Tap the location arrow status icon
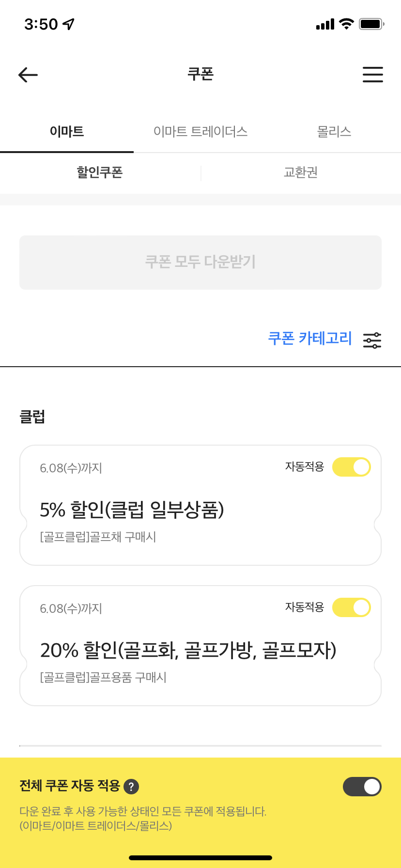Image resolution: width=401 pixels, height=868 pixels. click(x=69, y=24)
